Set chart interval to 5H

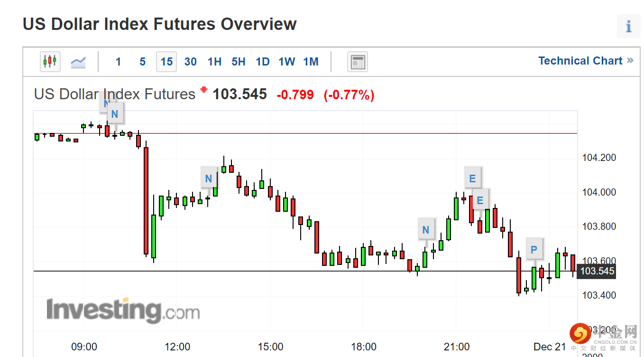(239, 62)
